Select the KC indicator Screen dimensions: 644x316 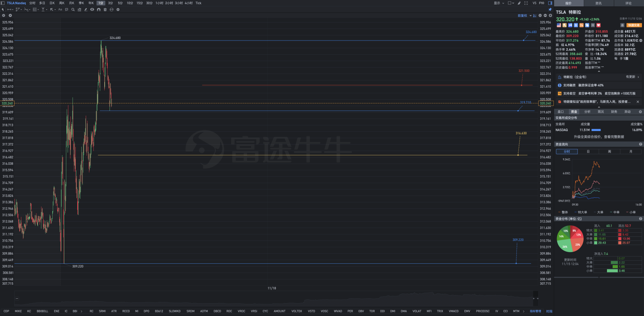coord(29,311)
